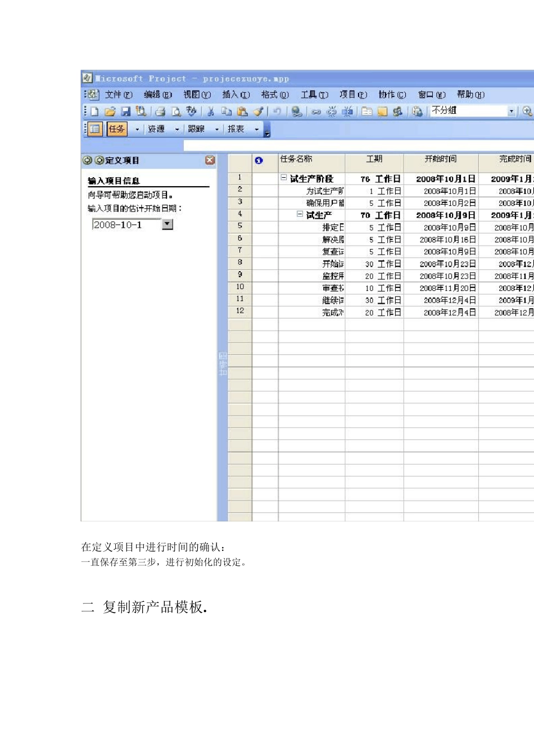The width and height of the screenshot is (534, 756).
Task: Open the Task Information dialog icon
Action: coord(366,111)
